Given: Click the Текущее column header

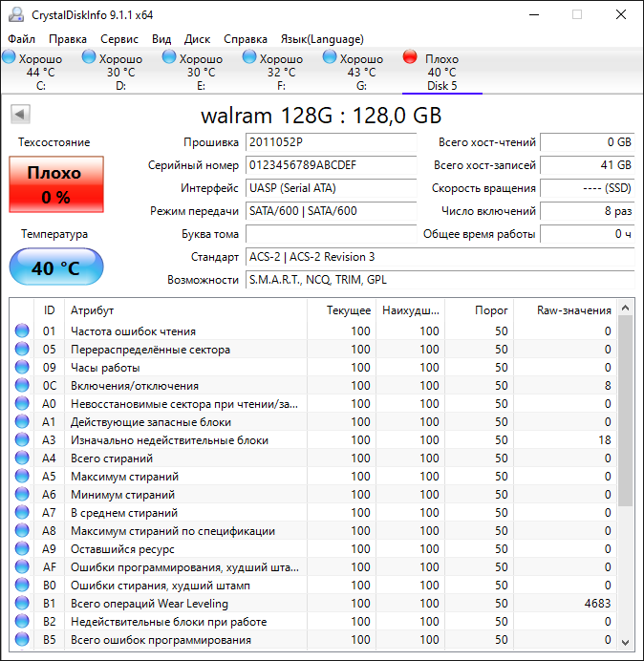Looking at the screenshot, I should (342, 310).
